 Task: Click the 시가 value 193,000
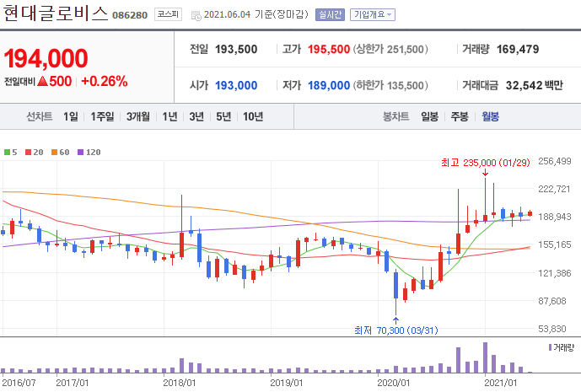click(236, 86)
